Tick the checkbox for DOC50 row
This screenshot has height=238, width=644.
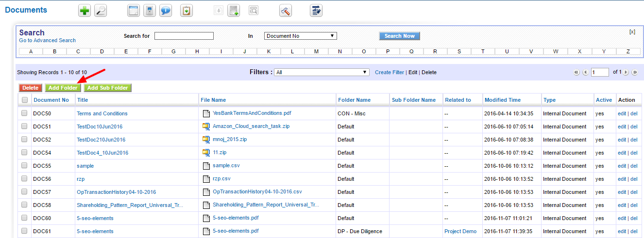click(x=24, y=113)
